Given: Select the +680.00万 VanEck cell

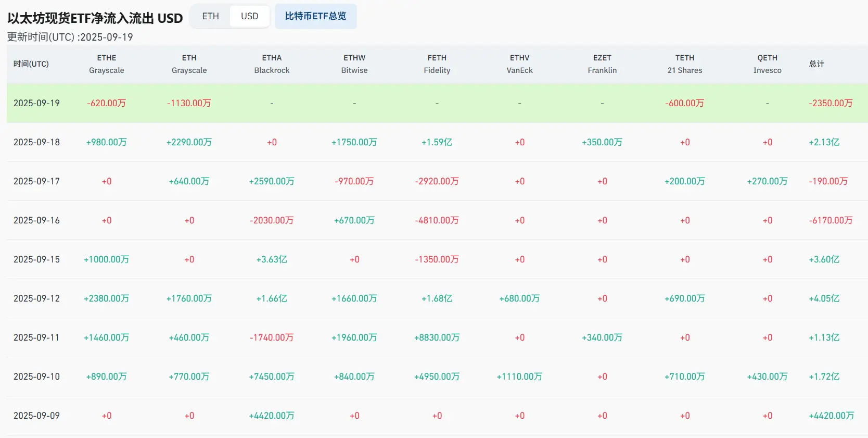Looking at the screenshot, I should 520,298.
